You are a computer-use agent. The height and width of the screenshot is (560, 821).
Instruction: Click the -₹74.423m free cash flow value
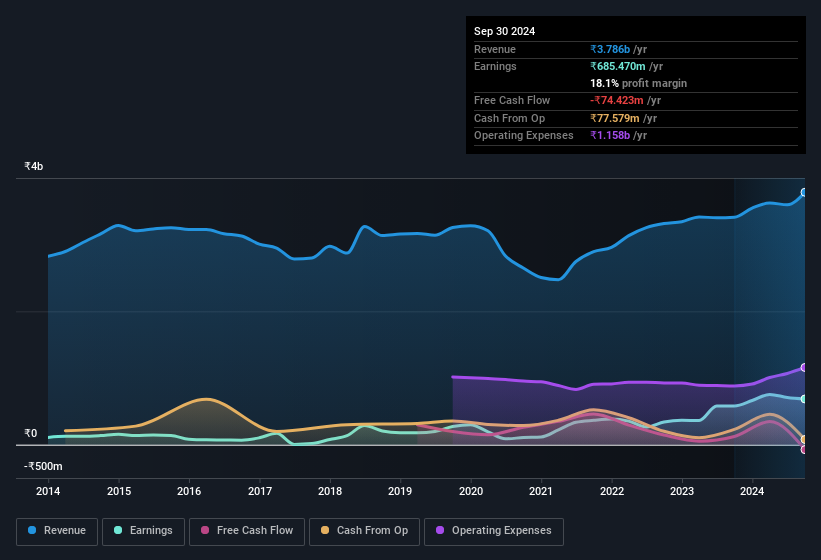pos(617,100)
